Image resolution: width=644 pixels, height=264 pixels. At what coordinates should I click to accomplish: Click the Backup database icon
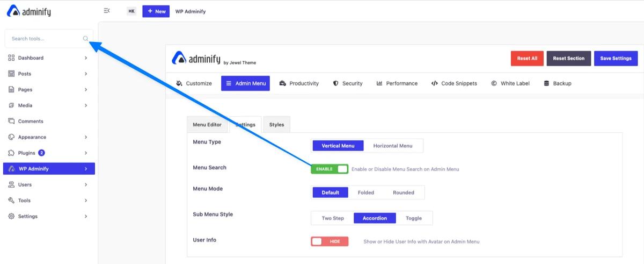tap(546, 83)
